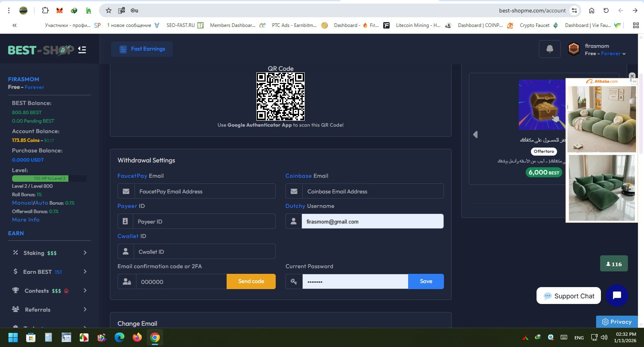Open Firefox from taskbar
Viewport: 644px width, 347px height.
[137, 337]
